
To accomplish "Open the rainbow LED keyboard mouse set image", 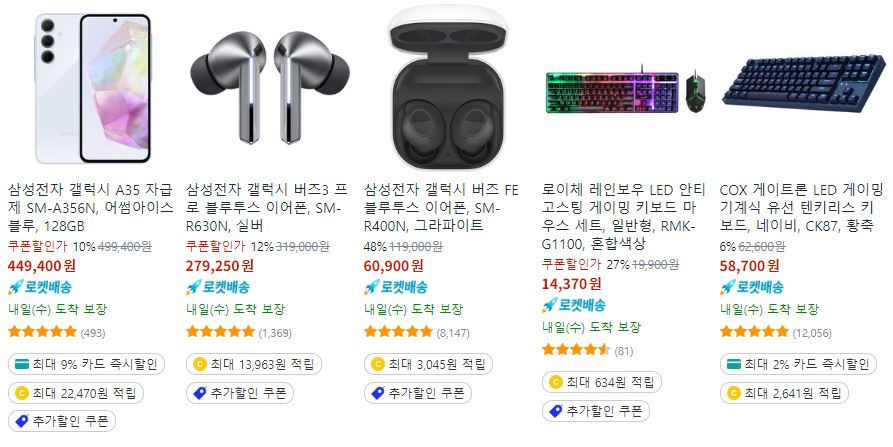I will [x=625, y=91].
